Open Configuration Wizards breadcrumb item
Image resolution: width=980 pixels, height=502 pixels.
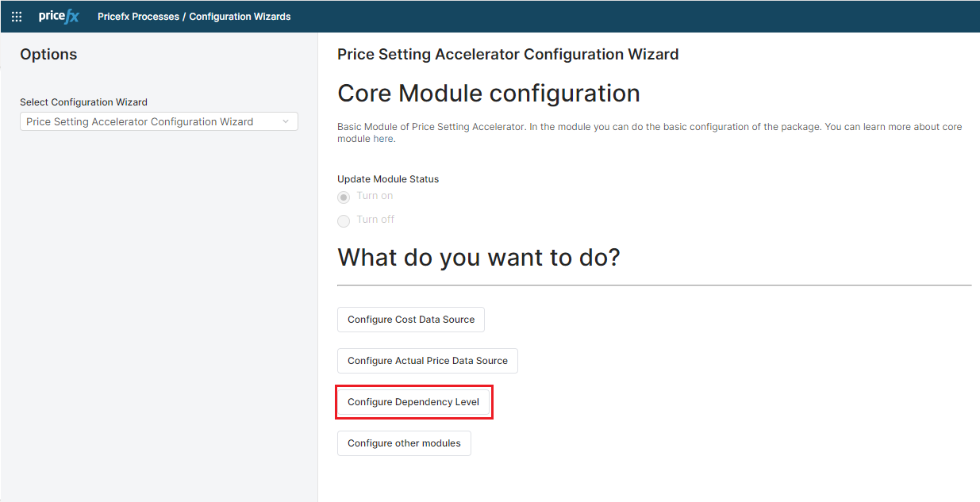(240, 17)
